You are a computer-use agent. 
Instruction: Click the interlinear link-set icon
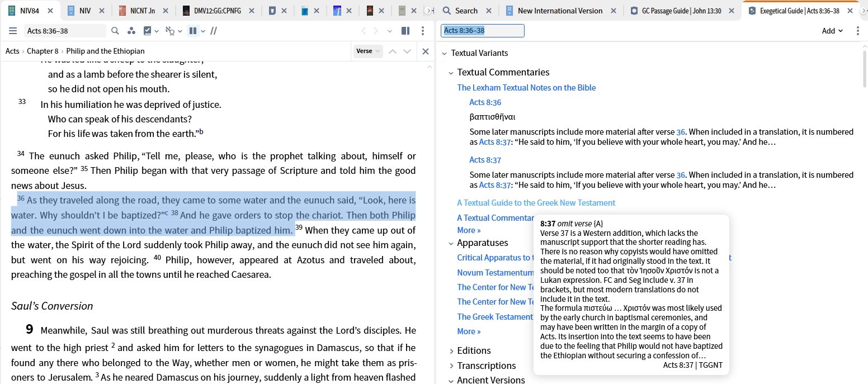(x=170, y=31)
